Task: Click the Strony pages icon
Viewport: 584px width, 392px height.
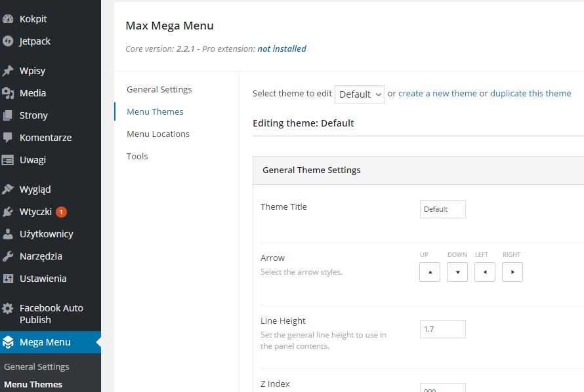Action: (8, 115)
